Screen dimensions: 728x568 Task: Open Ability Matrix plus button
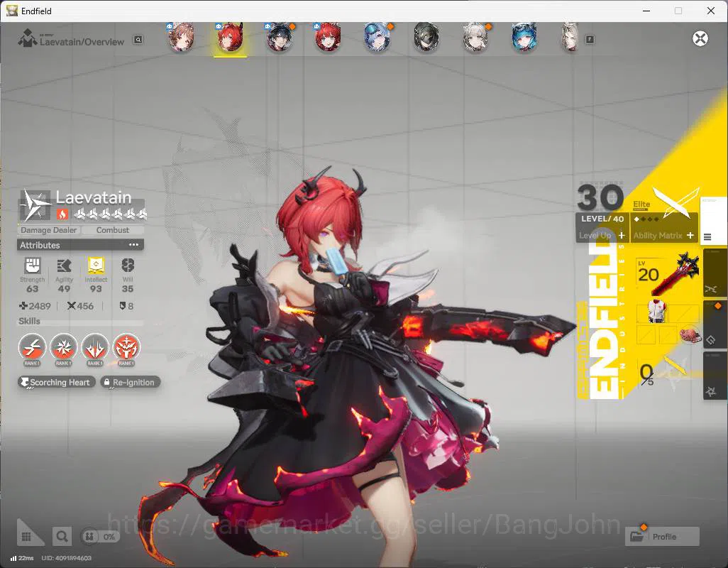[690, 236]
